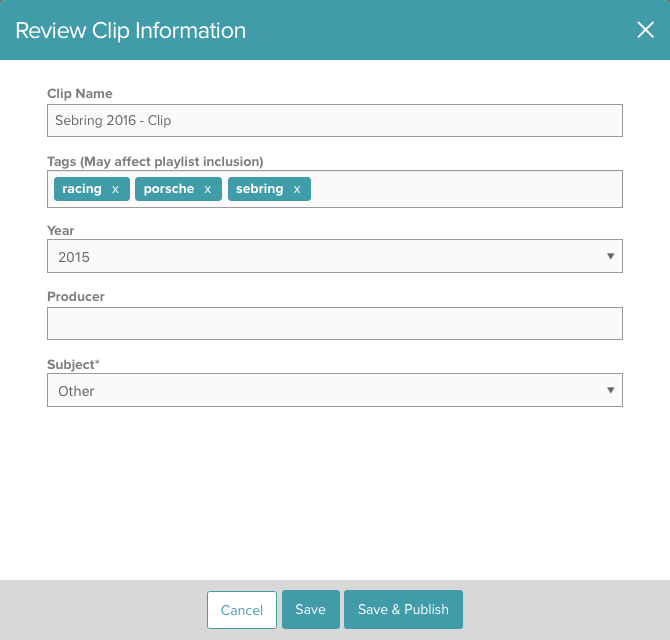Hit the Save & Publish button

(403, 610)
